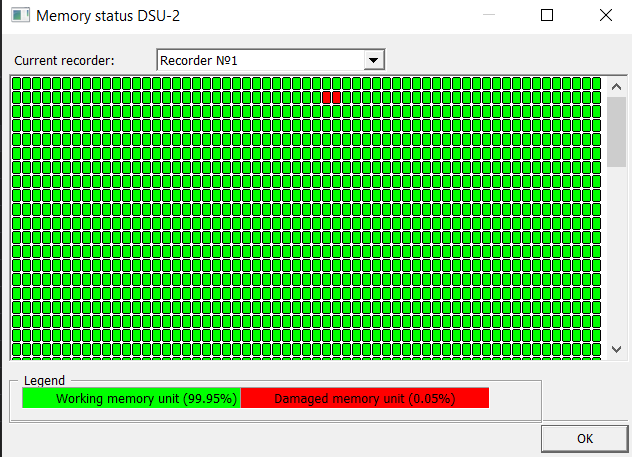This screenshot has width=632, height=457.
Task: Click the green Working memory unit legend bar
Action: (x=132, y=398)
